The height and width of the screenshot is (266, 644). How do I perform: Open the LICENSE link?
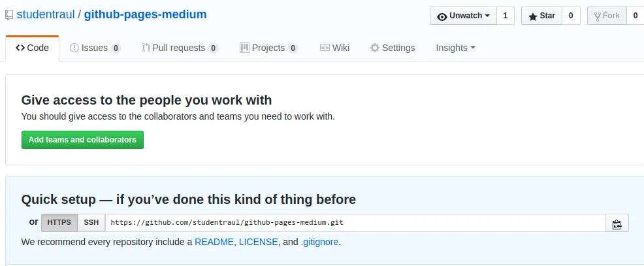click(259, 242)
